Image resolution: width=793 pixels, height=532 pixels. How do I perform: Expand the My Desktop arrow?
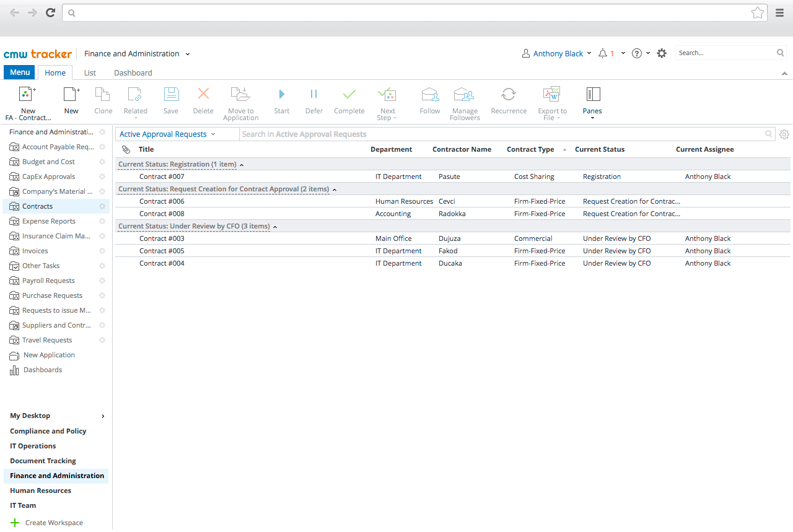coord(103,416)
